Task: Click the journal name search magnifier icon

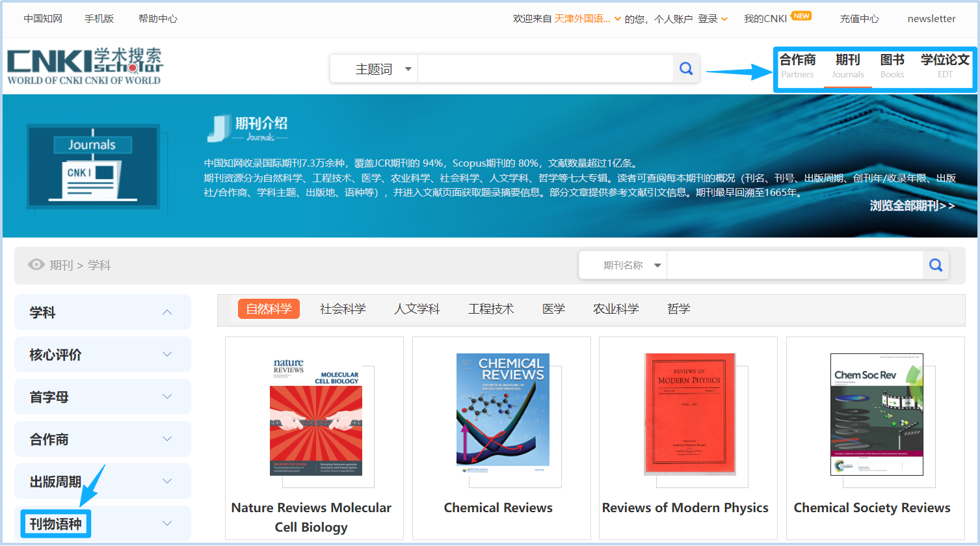Action: coord(936,265)
